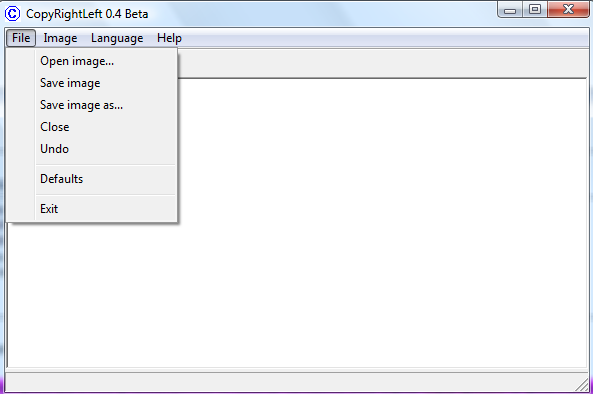
Task: Open the Help menu
Action: coord(169,38)
